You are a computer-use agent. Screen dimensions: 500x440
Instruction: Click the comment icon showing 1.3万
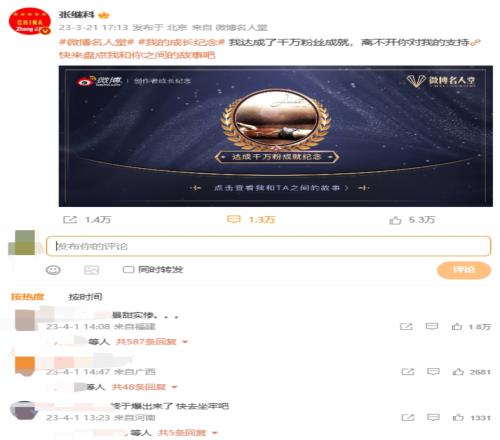point(233,219)
